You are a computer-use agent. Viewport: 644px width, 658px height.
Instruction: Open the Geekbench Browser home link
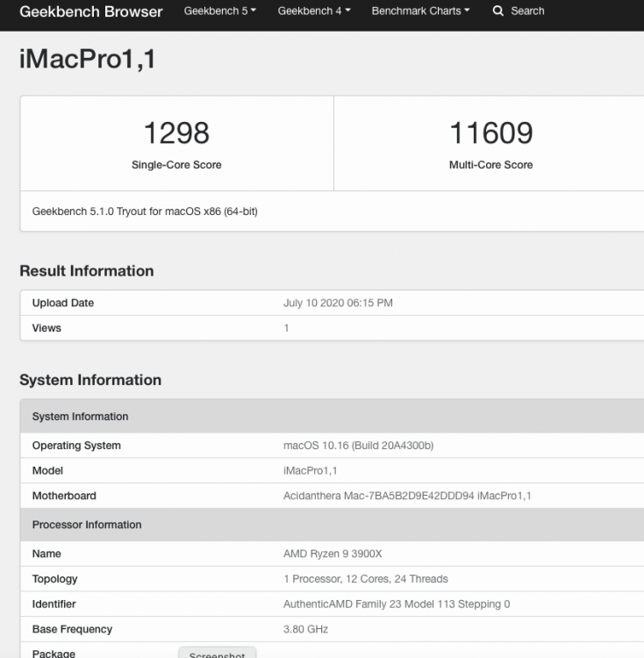[x=90, y=11]
